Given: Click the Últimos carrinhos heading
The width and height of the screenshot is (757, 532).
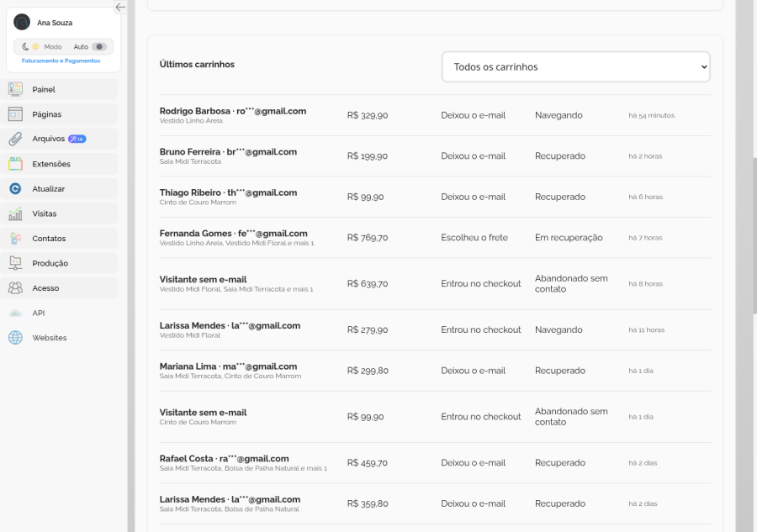Looking at the screenshot, I should [x=197, y=64].
